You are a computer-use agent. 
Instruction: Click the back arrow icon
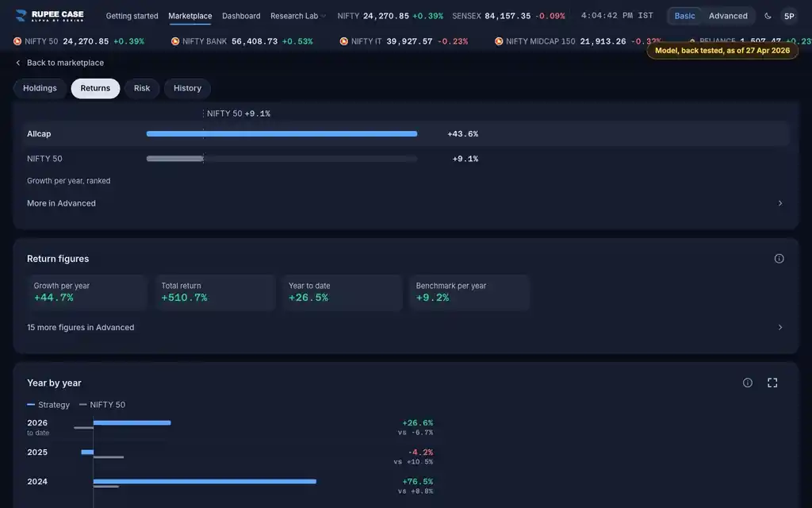(x=18, y=63)
